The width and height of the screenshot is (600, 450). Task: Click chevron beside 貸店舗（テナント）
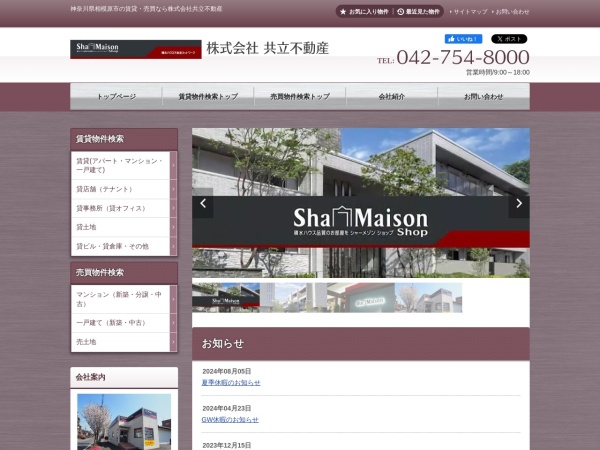173,189
